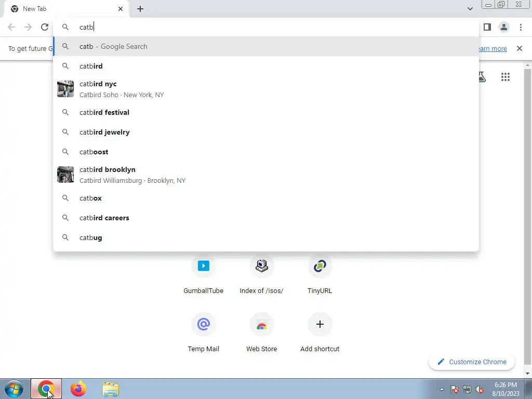Pick 'catbird jewelry' suggestion
The image size is (532, 399).
click(x=266, y=132)
